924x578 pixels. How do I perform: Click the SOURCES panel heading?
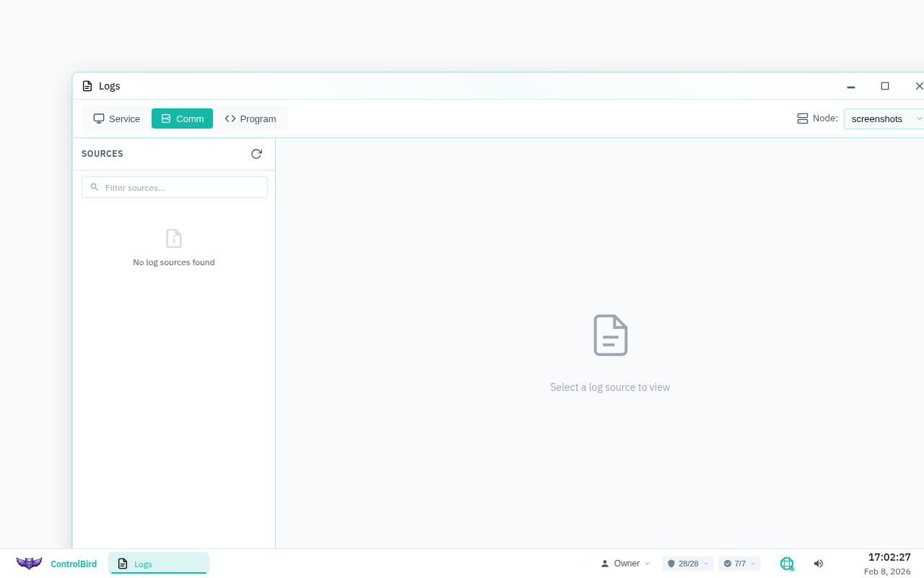pyautogui.click(x=103, y=154)
